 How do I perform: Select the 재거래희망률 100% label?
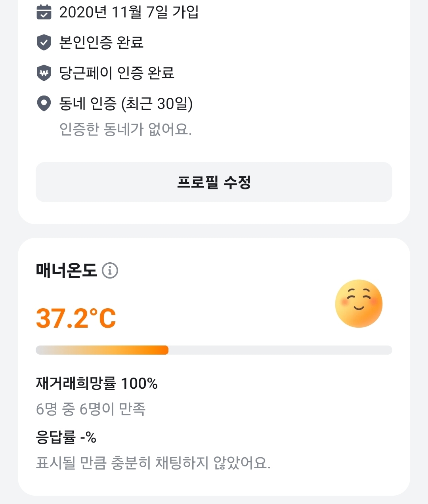pyautogui.click(x=97, y=384)
